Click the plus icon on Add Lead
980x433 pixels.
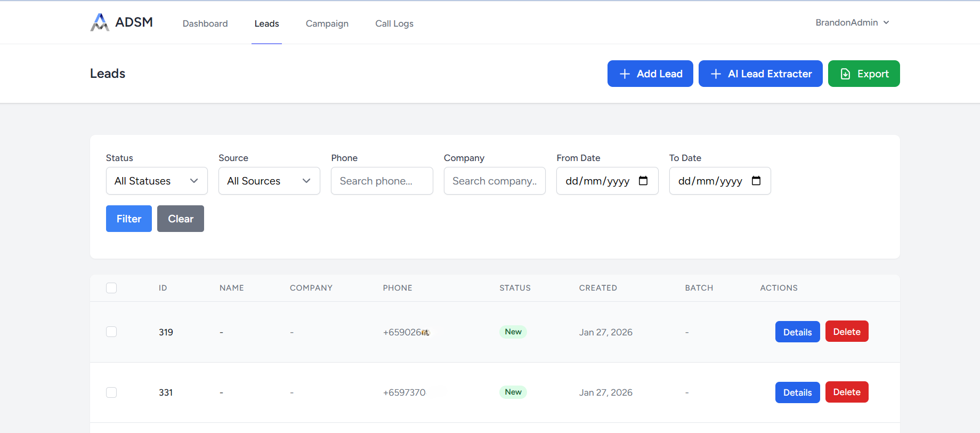[625, 74]
